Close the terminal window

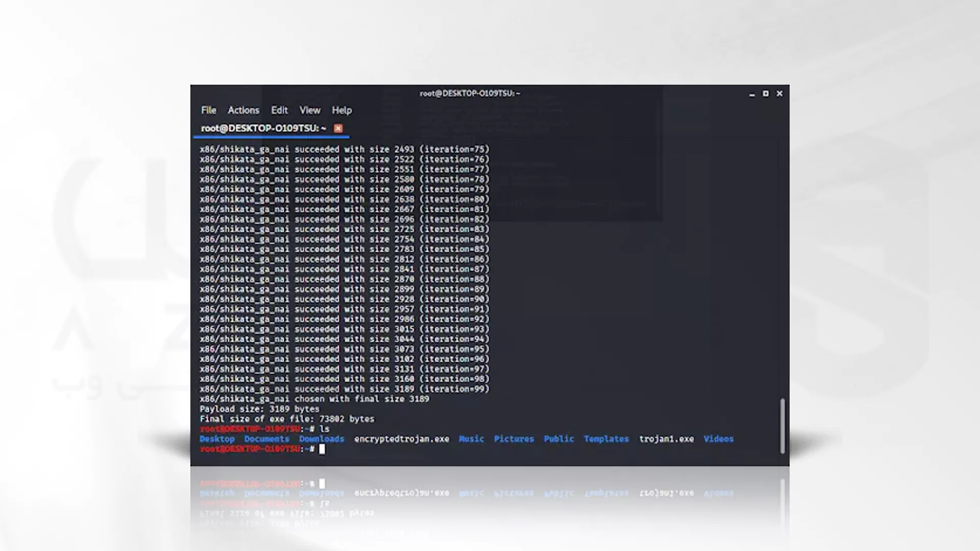coord(779,93)
